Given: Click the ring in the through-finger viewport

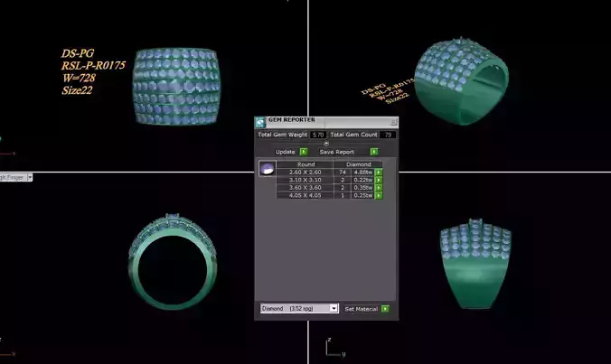Looking at the screenshot, I should (x=173, y=261).
